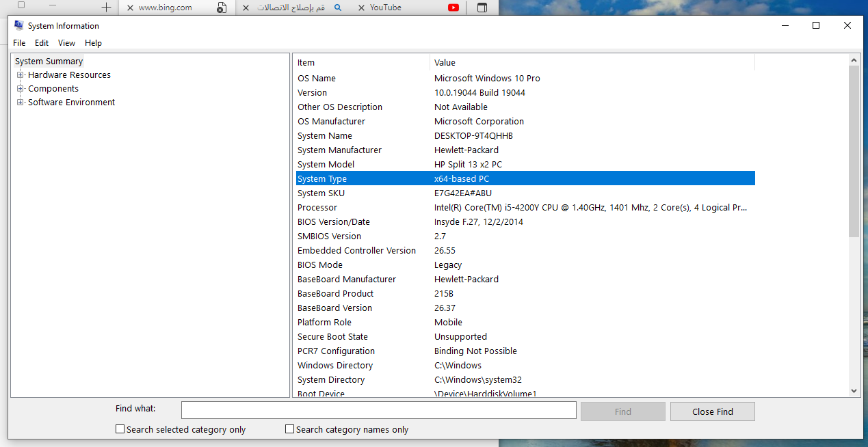Click the 'Insyde F.27, 12/2/2014' value
Viewport: 868px width, 447px height.
pyautogui.click(x=480, y=222)
